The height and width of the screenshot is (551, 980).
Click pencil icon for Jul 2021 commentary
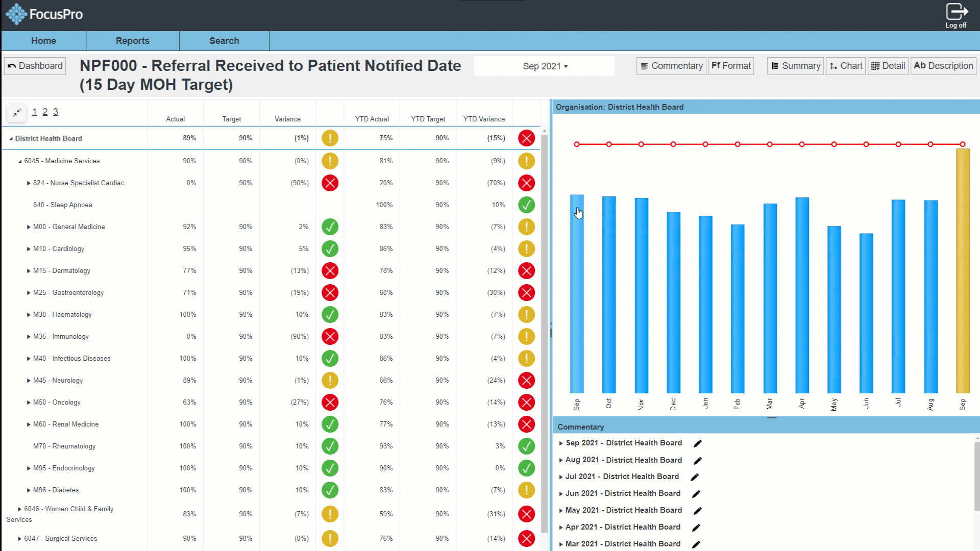[695, 477]
